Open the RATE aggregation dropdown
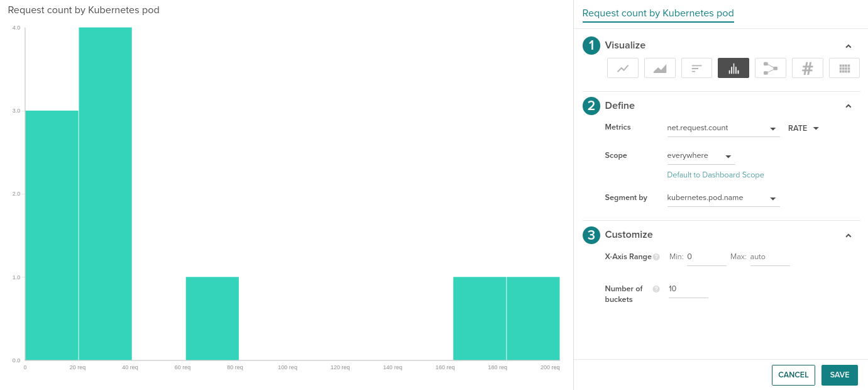Screen dimensions: 868x390 [802, 128]
